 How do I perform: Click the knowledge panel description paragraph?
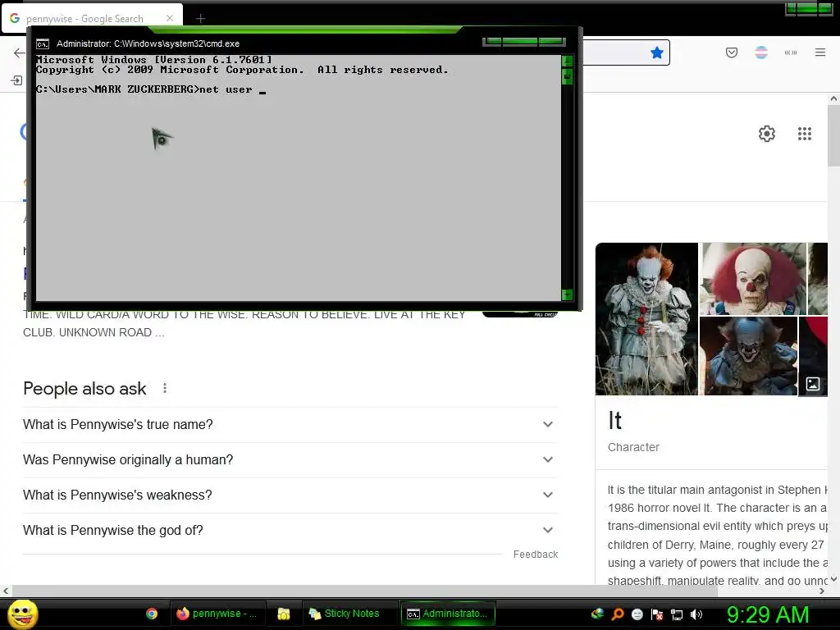tap(718, 535)
